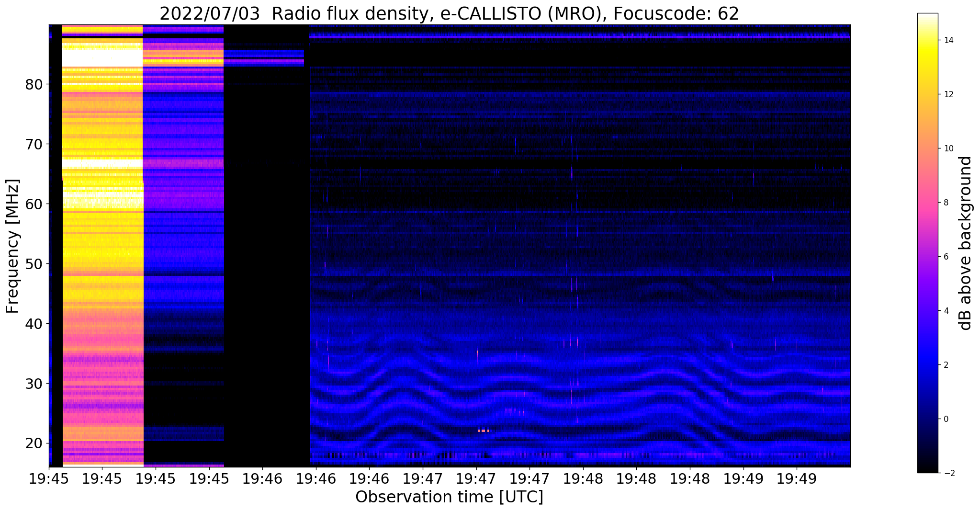Click the 50 tick on frequency axis

point(34,264)
